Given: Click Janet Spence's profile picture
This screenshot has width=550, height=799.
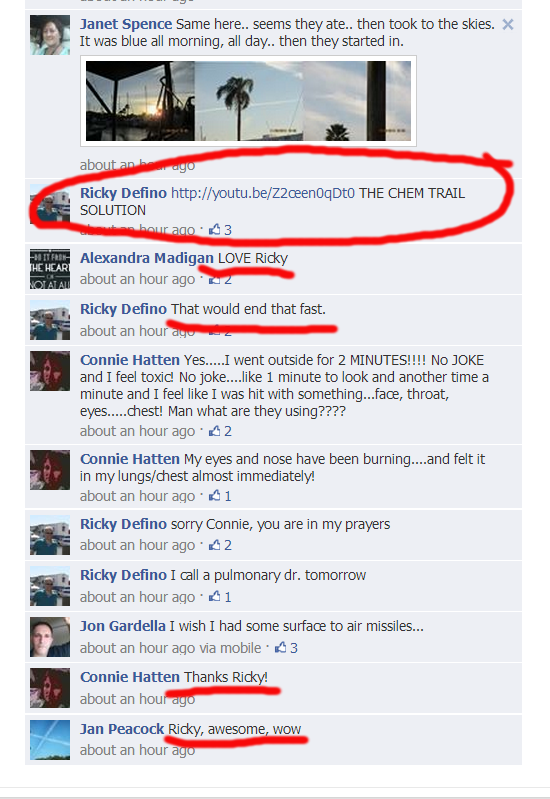Looking at the screenshot, I should click(x=50, y=35).
